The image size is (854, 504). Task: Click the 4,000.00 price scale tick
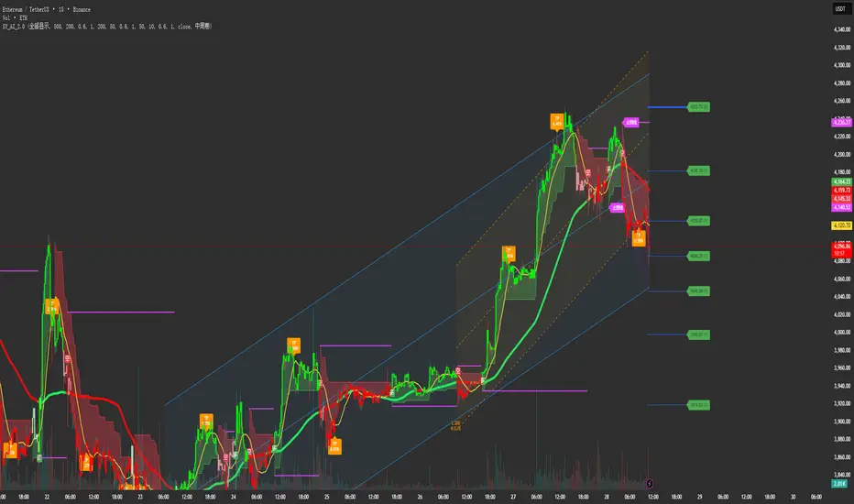pyautogui.click(x=842, y=333)
